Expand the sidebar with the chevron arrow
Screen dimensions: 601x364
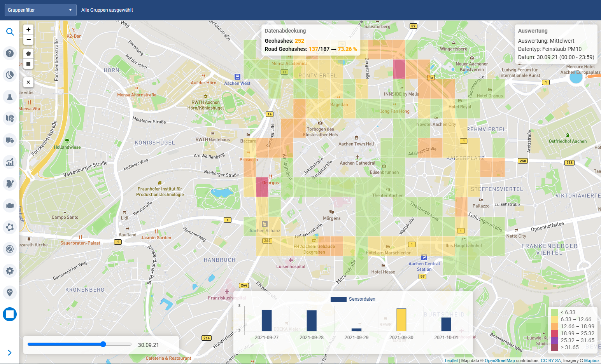(10, 353)
